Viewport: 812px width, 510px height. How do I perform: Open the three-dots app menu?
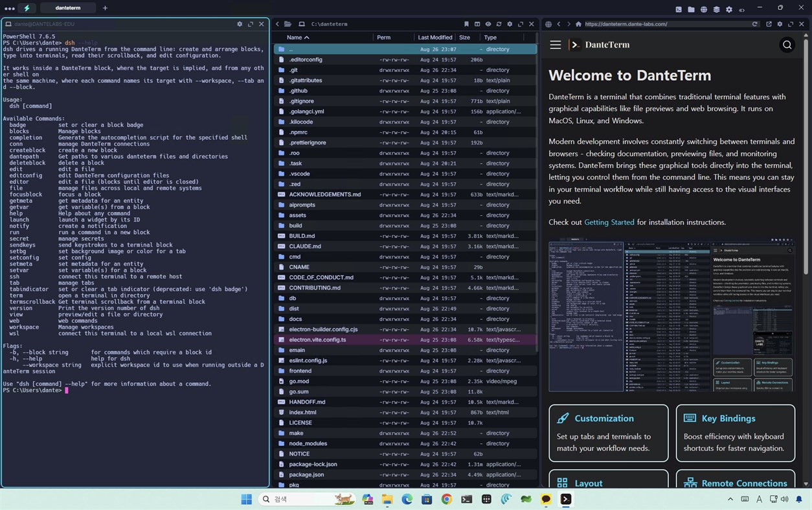click(10, 8)
